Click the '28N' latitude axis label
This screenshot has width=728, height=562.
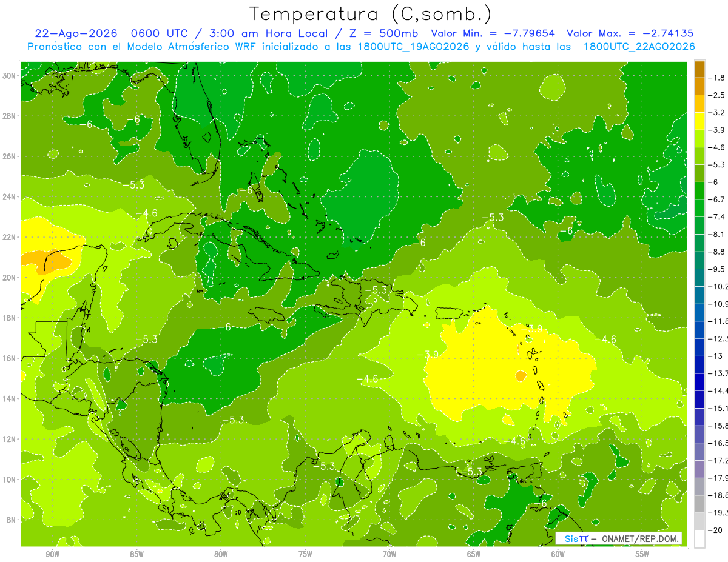(10, 116)
